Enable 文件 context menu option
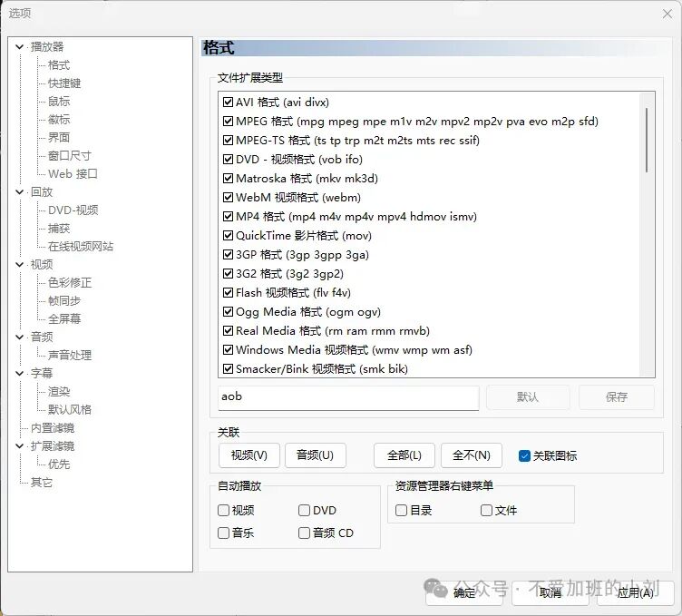Screen dimensions: 682x616 tap(486, 510)
